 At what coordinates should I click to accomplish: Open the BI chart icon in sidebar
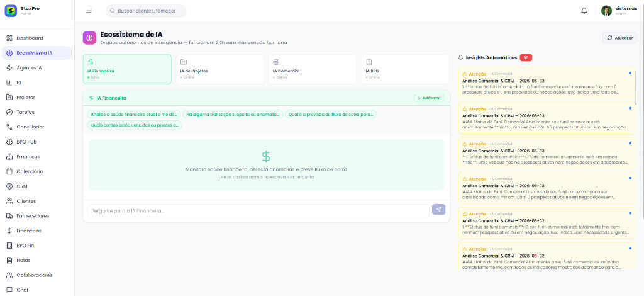coord(9,83)
